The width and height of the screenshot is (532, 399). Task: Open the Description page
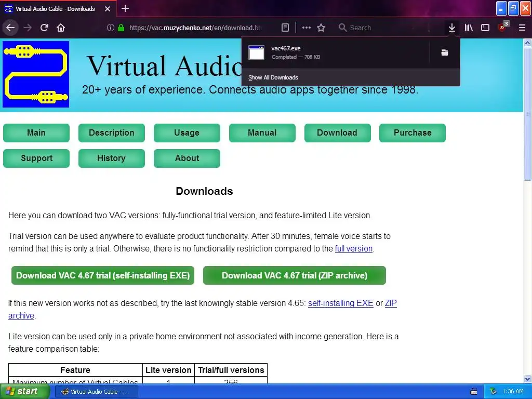pos(112,132)
